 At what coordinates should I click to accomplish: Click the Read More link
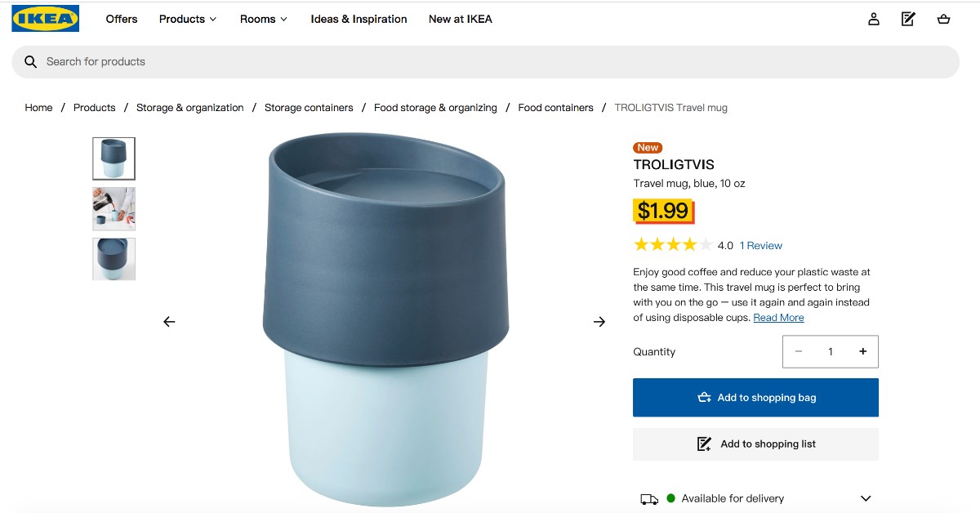click(778, 318)
